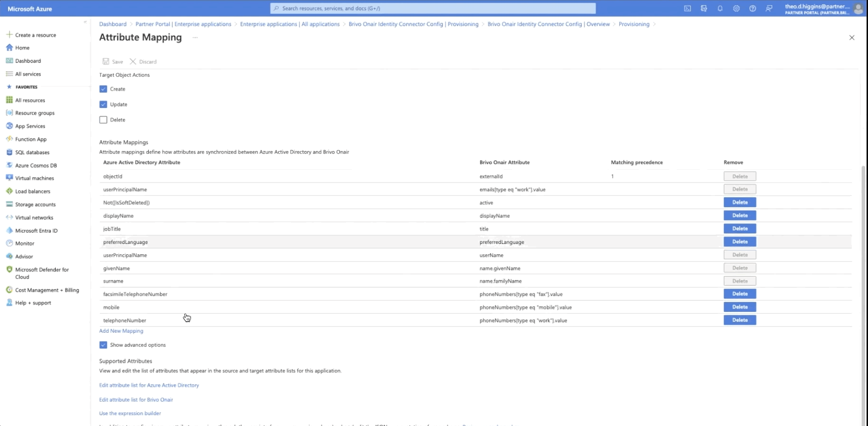
Task: Open the Help question mark icon
Action: [x=752, y=9]
